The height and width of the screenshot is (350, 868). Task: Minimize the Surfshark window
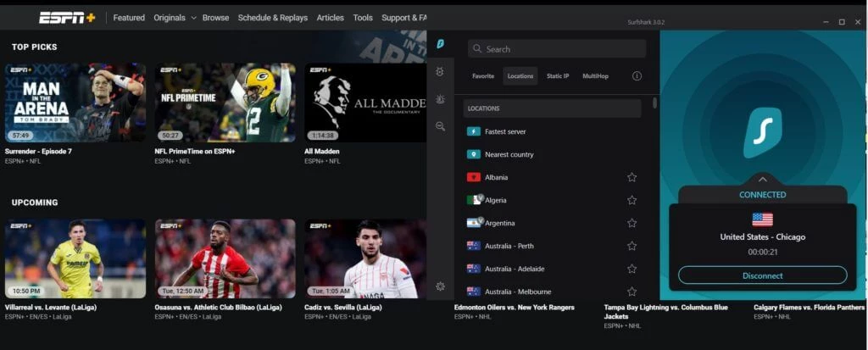tap(826, 22)
